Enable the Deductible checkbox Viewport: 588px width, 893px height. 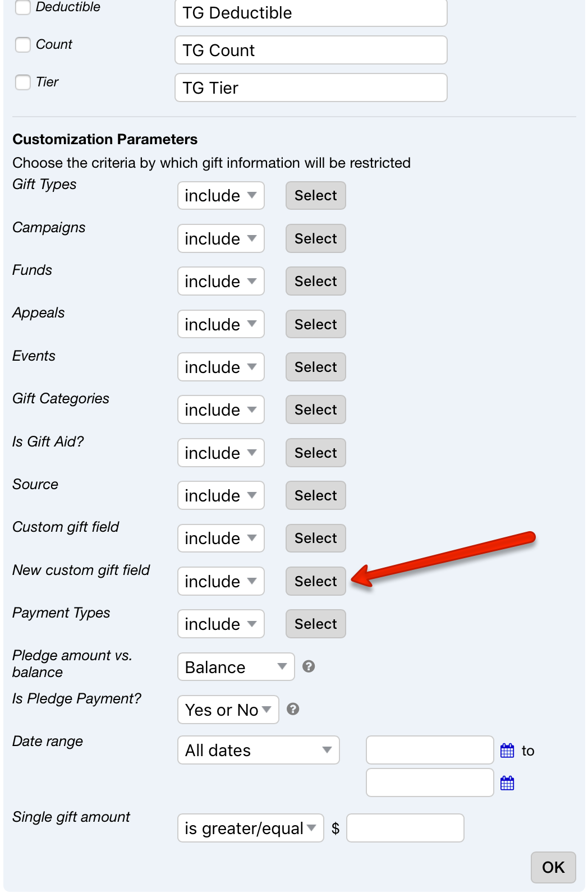(x=22, y=7)
